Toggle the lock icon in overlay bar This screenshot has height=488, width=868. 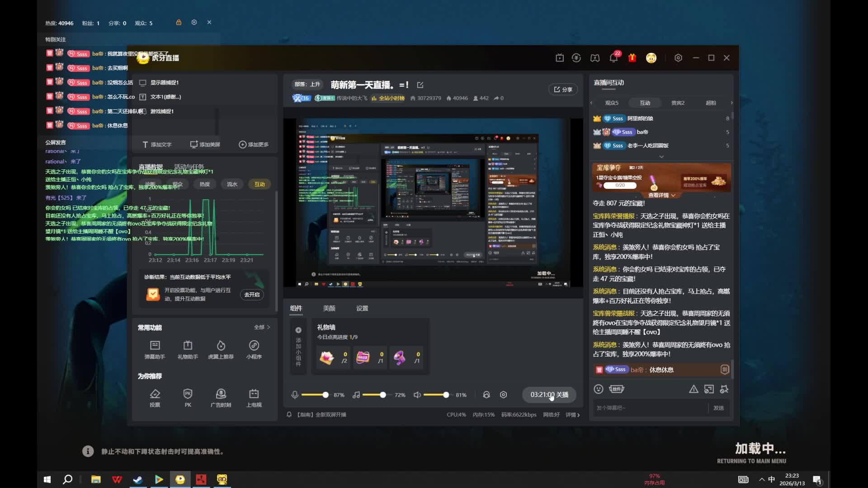[179, 22]
